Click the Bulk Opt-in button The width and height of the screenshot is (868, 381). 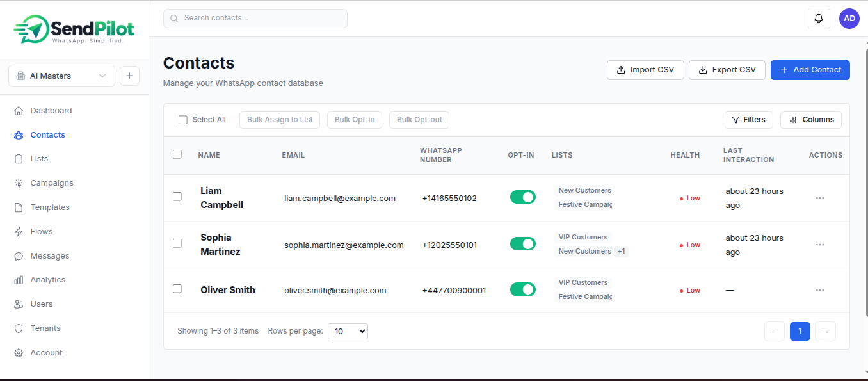(355, 120)
